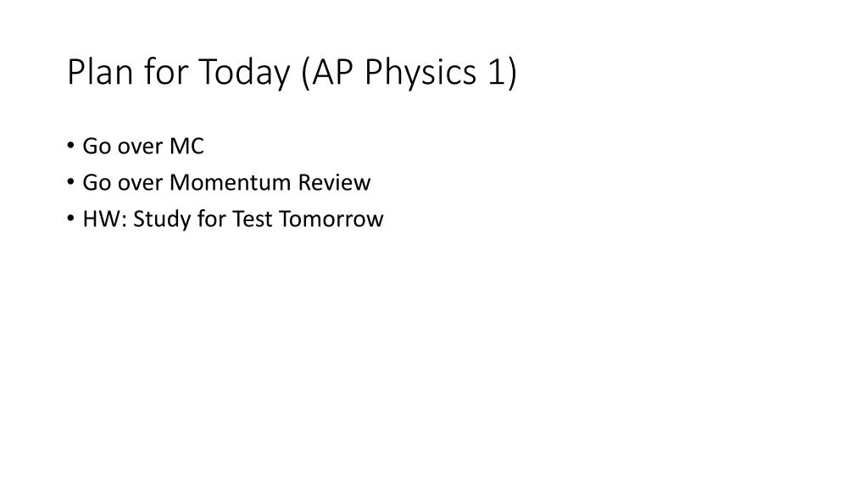This screenshot has width=868, height=488.
Task: Click the word 'Physics' in the title
Action: point(420,72)
